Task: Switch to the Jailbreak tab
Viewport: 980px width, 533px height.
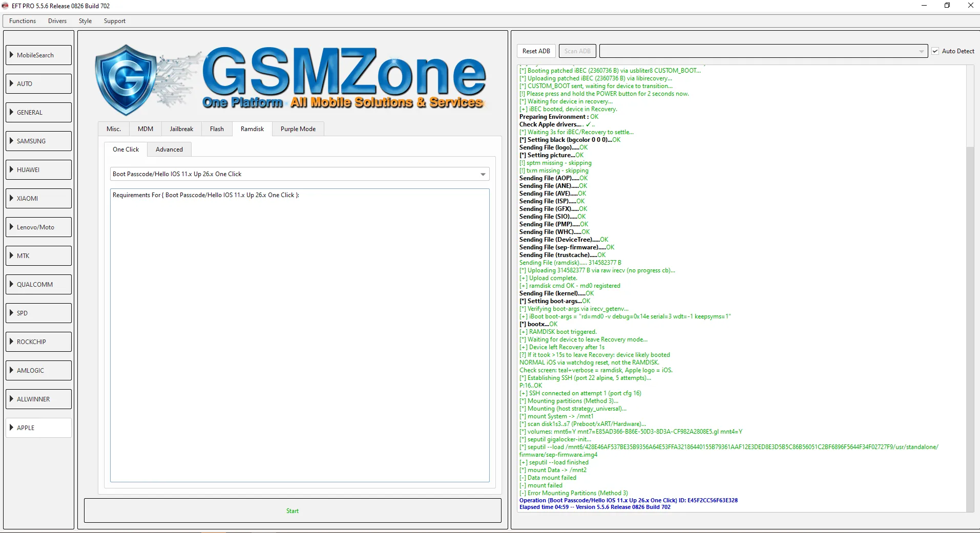Action: tap(181, 129)
